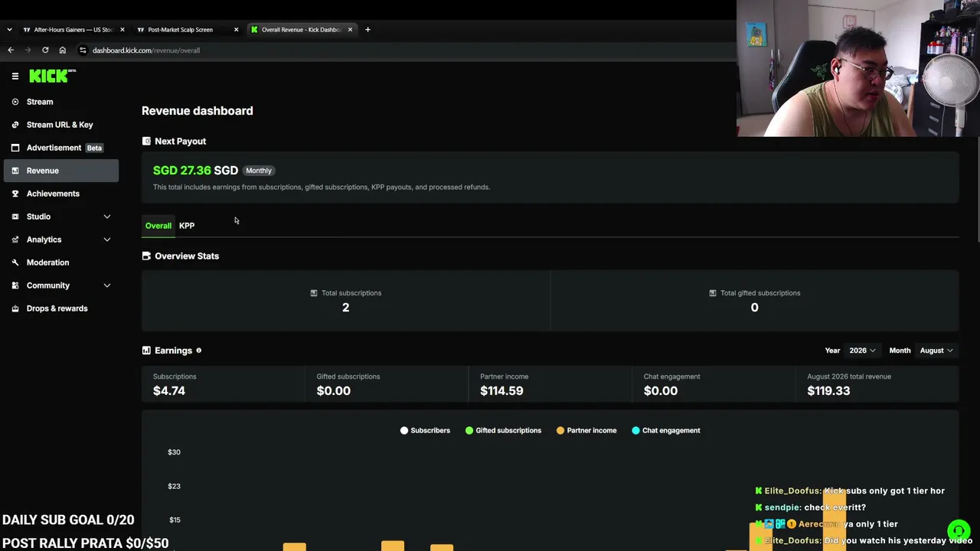Click the Stream URL & Key icon

pos(15,125)
